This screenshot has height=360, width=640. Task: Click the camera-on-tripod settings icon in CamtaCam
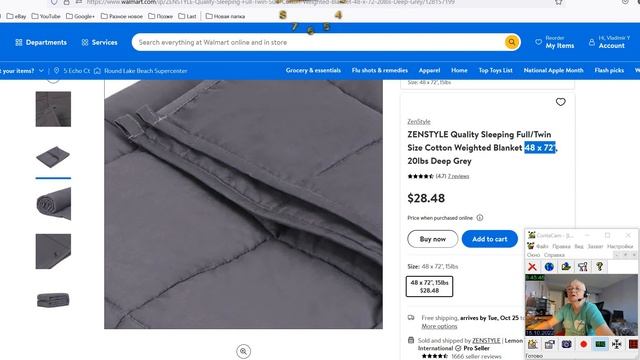point(582,267)
